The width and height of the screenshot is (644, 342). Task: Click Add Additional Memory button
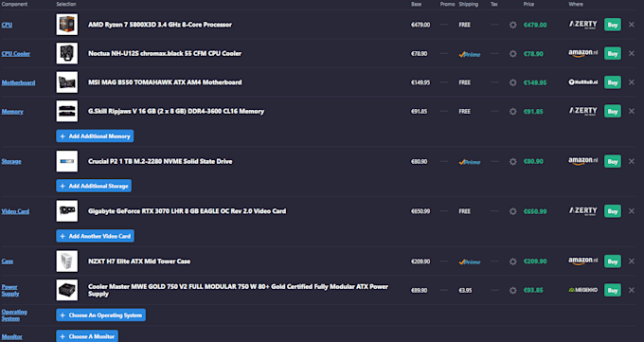click(95, 136)
